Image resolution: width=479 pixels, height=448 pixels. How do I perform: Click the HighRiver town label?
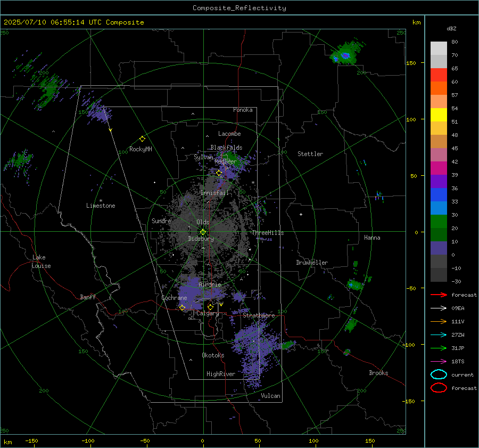coord(221,374)
